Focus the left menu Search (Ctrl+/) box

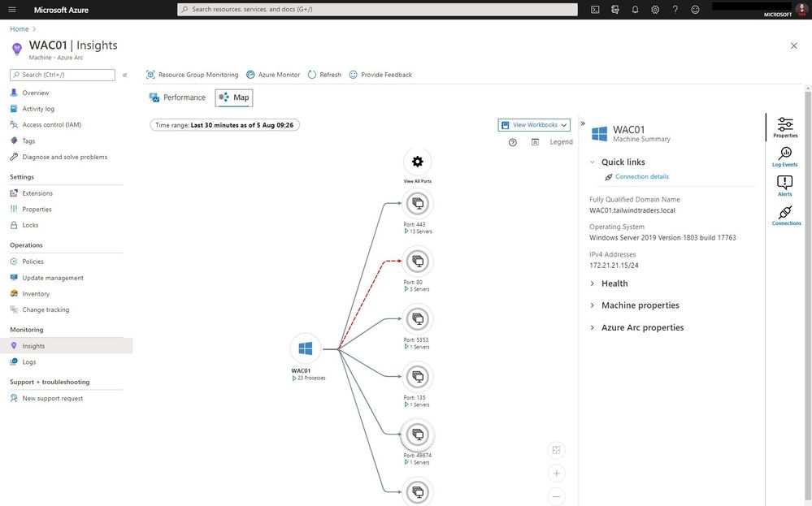pos(62,75)
